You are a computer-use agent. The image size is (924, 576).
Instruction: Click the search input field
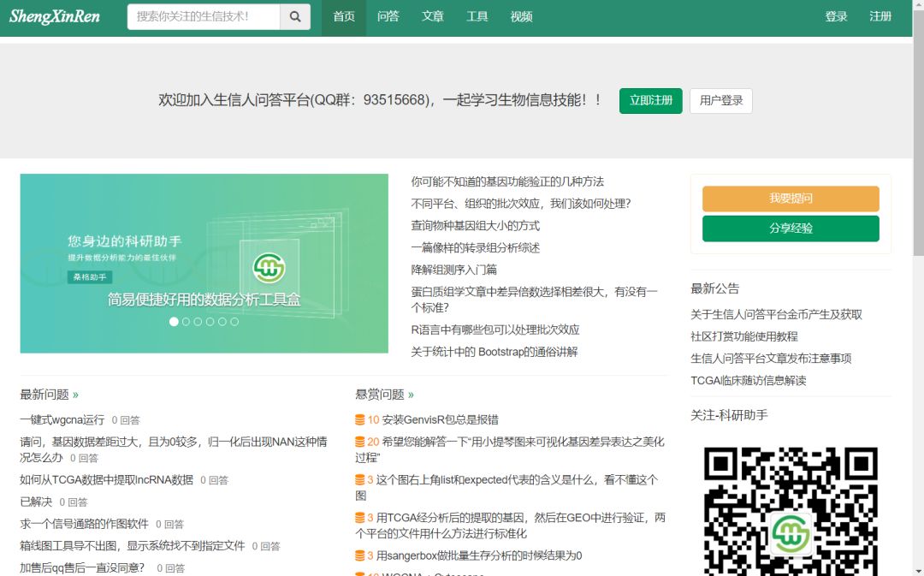(204, 16)
